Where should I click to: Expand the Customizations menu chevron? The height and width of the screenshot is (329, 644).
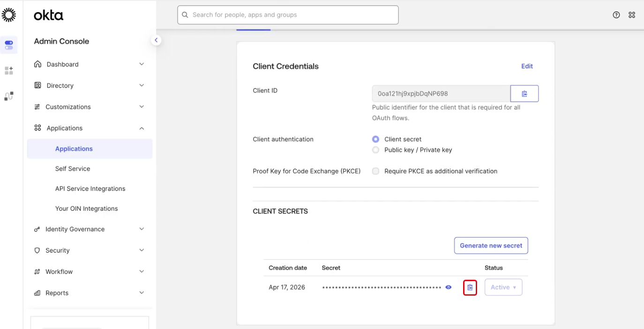pos(142,107)
